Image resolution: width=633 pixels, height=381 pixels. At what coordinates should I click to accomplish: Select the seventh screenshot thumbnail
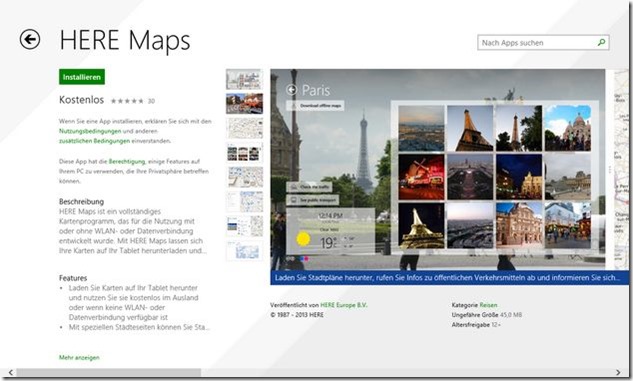point(244,226)
